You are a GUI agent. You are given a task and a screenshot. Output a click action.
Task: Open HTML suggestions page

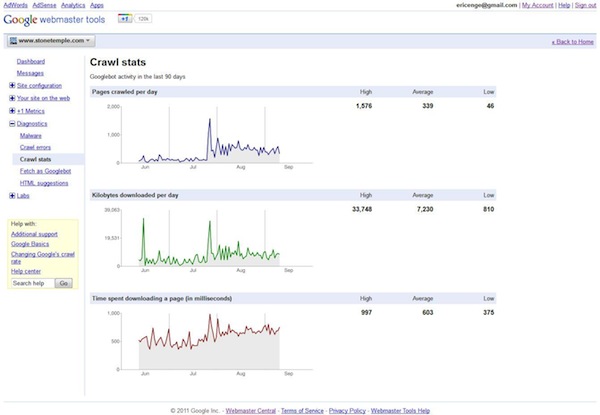(44, 183)
